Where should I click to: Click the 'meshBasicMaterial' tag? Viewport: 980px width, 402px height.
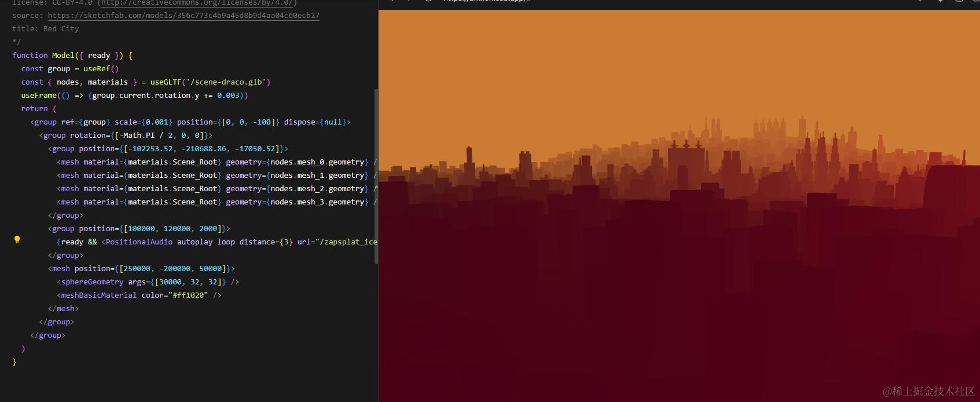pos(99,295)
